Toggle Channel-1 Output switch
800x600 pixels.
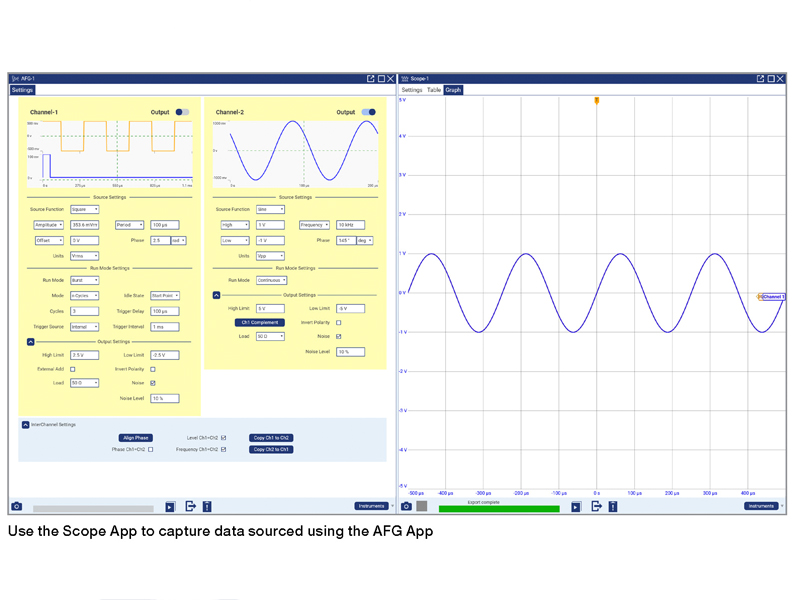pos(182,113)
